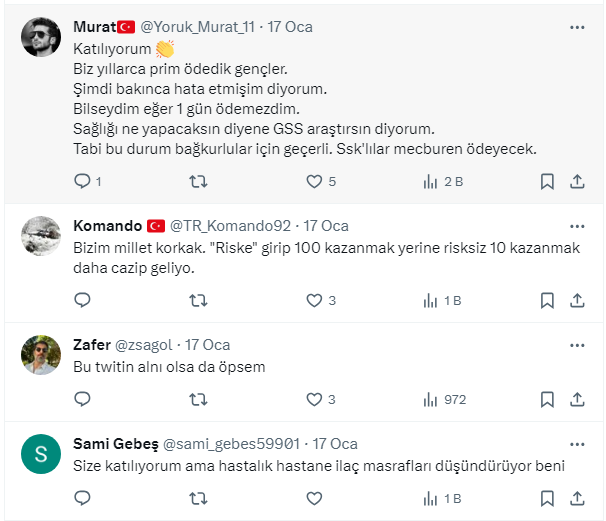The height and width of the screenshot is (521, 606).
Task: Like Murat's tweet with 5 likes
Action: [314, 181]
